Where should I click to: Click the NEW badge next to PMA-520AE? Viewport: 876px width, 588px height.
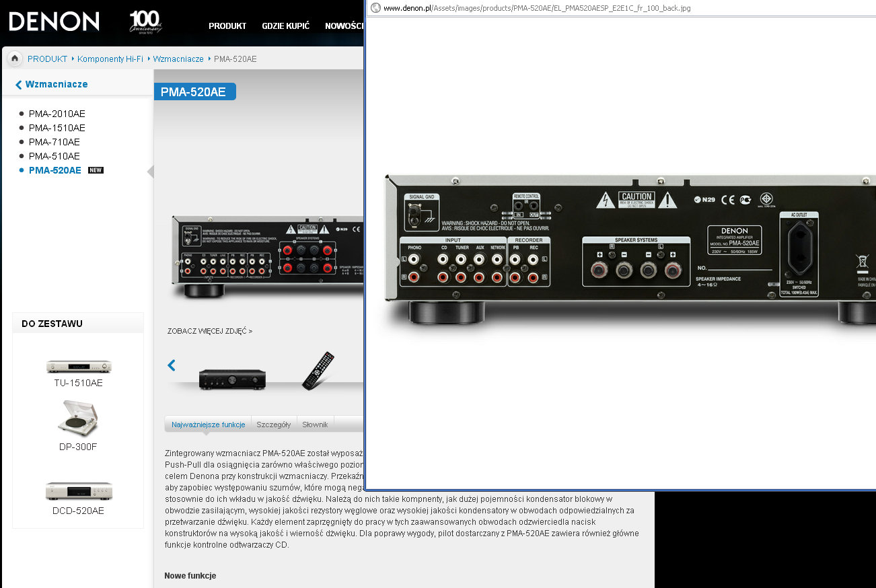(96, 170)
